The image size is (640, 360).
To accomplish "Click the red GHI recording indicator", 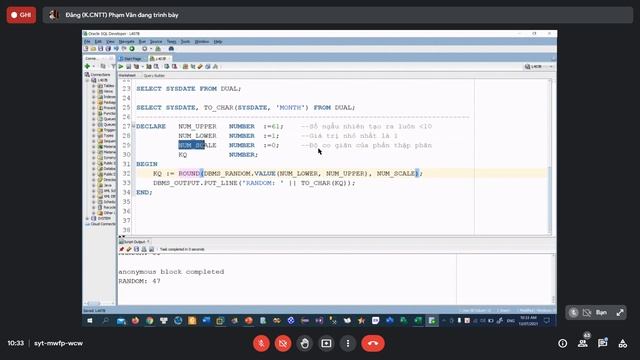I will click(x=21, y=15).
